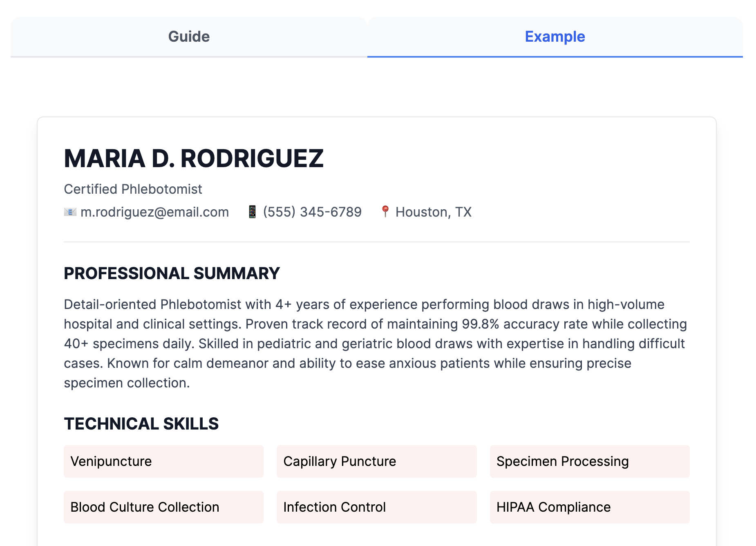This screenshot has width=756, height=546.
Task: Click the divider line under contact info
Action: 376,242
